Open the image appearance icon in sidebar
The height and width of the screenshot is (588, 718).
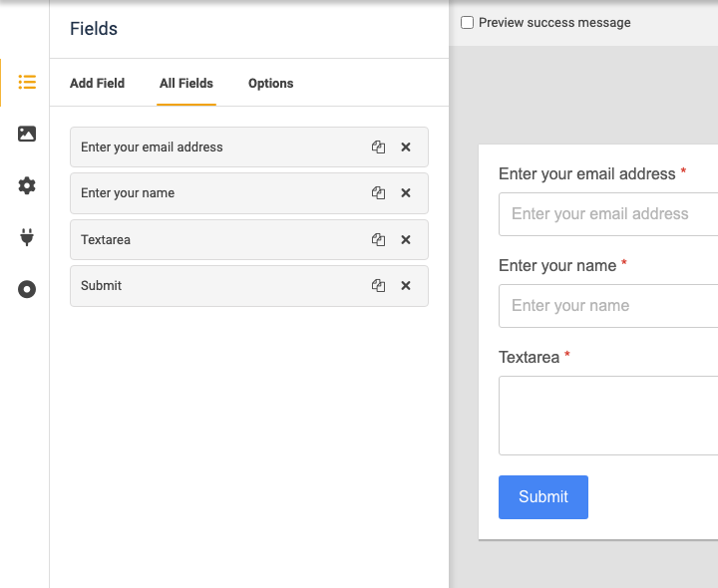(x=27, y=134)
